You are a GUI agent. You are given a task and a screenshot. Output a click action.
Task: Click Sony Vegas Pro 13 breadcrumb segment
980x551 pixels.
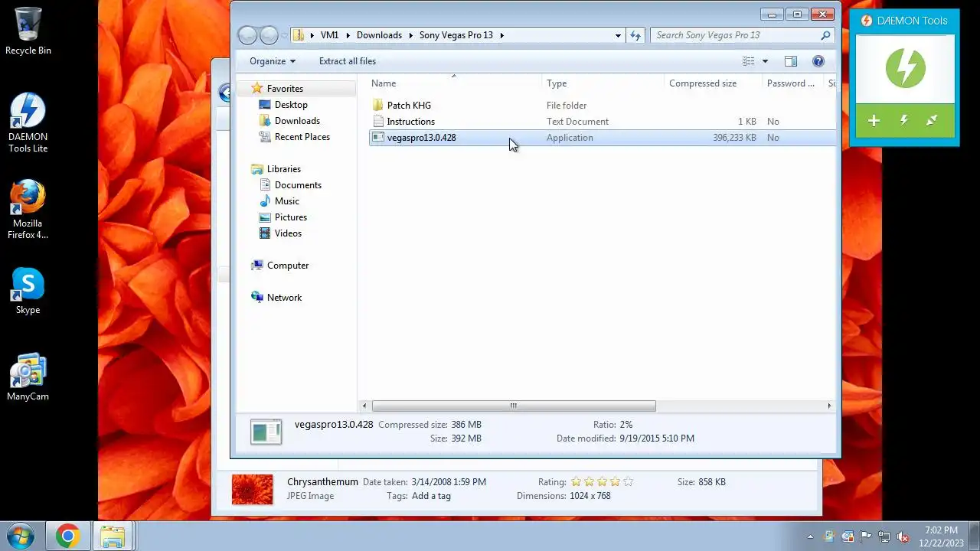pyautogui.click(x=456, y=35)
